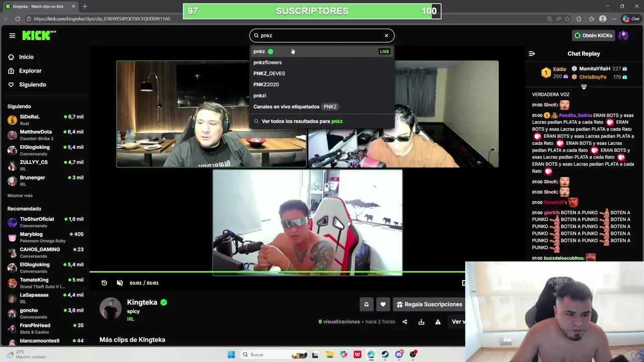Open the Windows Start menu
This screenshot has height=362, width=644.
pos(231,354)
